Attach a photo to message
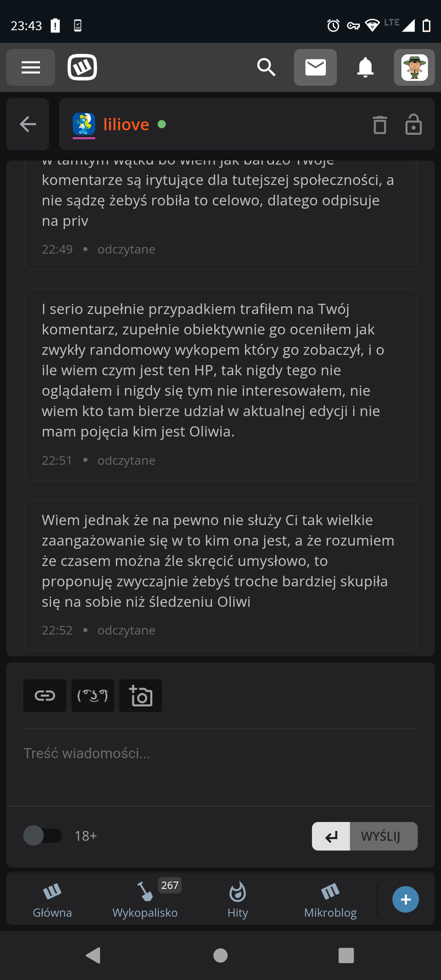 click(x=140, y=696)
